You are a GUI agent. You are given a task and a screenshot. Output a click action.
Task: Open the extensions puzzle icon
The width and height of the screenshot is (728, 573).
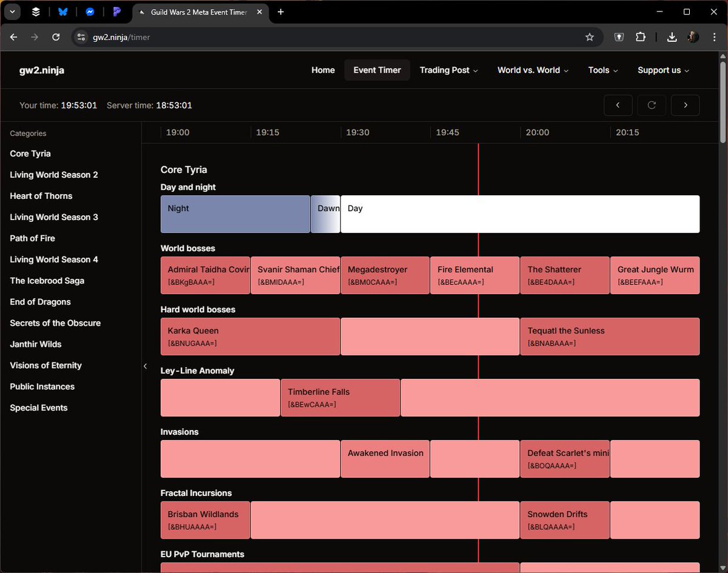[641, 37]
